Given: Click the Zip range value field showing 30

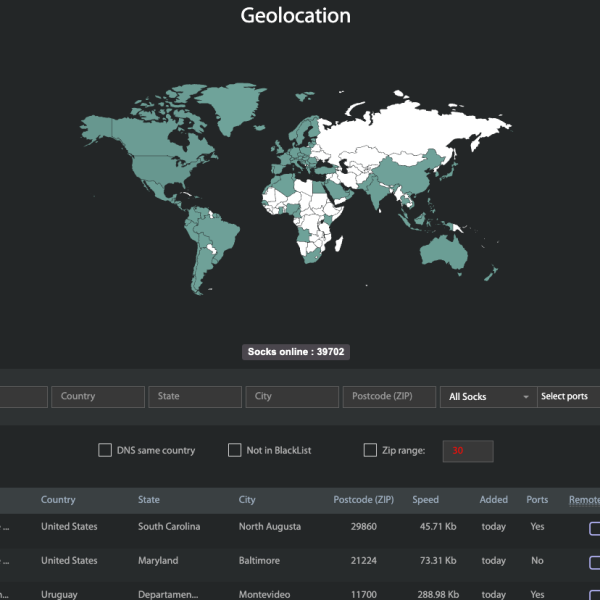Looking at the screenshot, I should 468,451.
